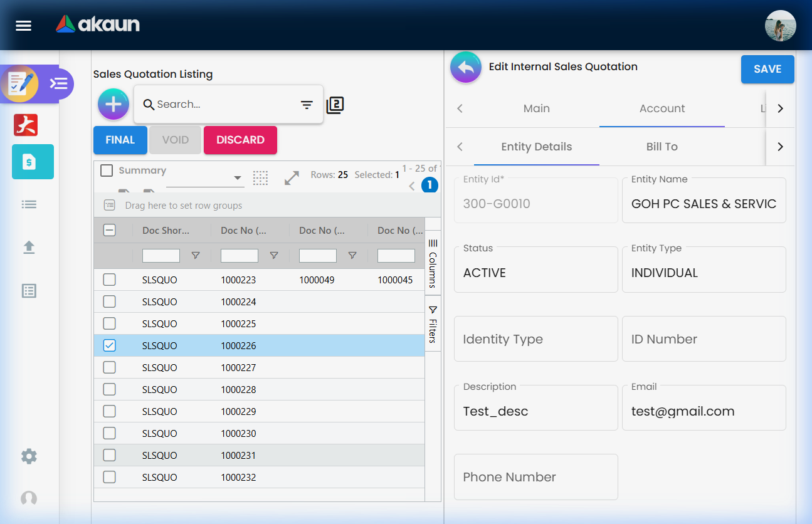Viewport: 812px width, 524px height.
Task: Click the SAVE button
Action: point(767,69)
